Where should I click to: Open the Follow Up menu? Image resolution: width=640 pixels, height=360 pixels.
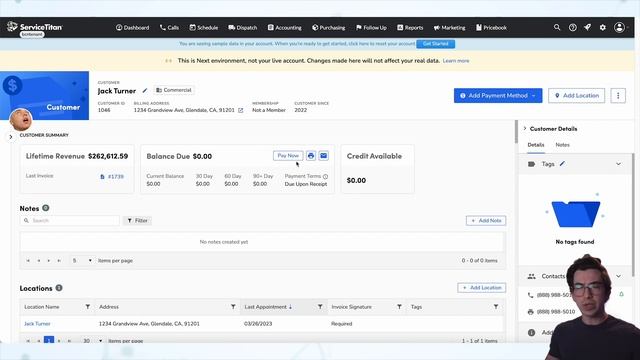coord(371,27)
